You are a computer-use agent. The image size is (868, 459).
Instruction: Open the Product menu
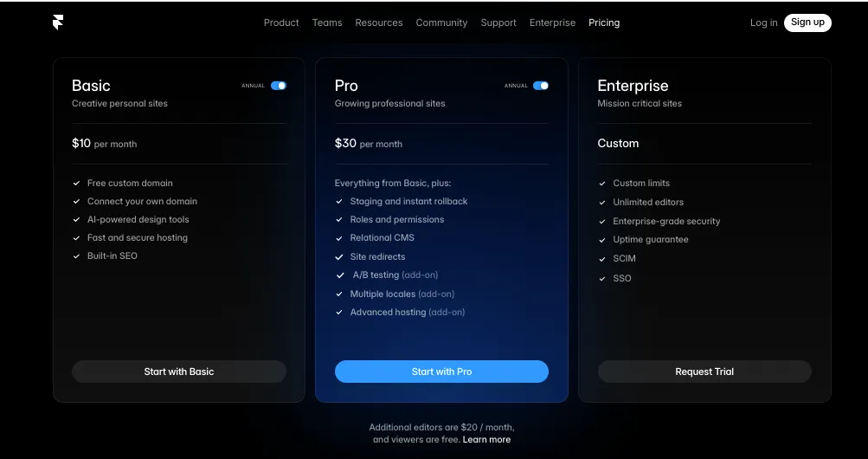point(281,23)
